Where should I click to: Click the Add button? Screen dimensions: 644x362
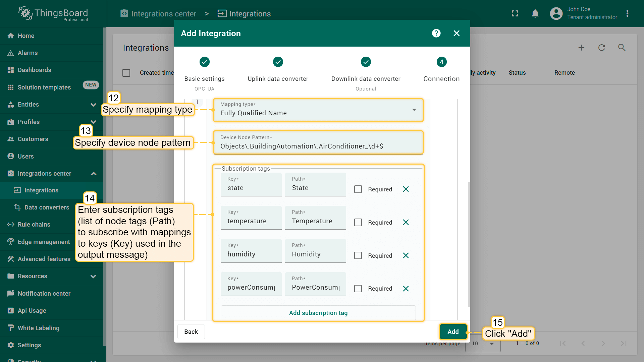point(453,331)
